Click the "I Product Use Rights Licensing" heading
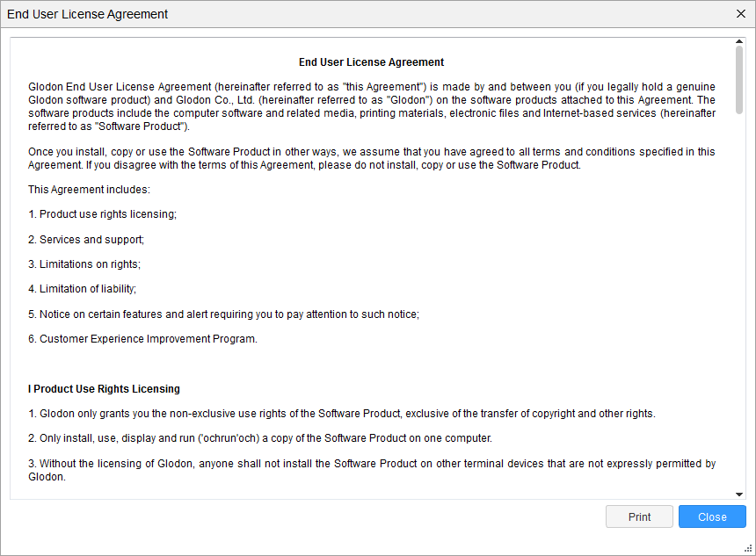Image resolution: width=756 pixels, height=556 pixels. coord(104,389)
